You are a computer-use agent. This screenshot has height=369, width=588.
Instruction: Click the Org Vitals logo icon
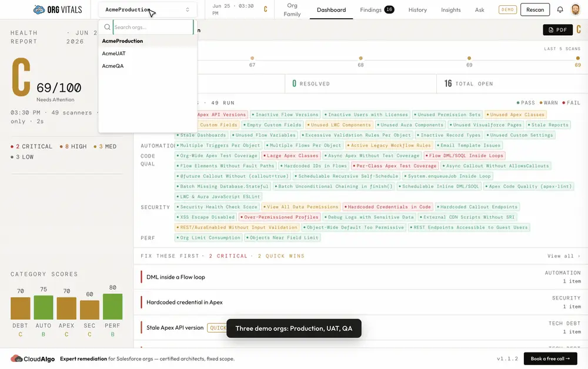tap(39, 10)
